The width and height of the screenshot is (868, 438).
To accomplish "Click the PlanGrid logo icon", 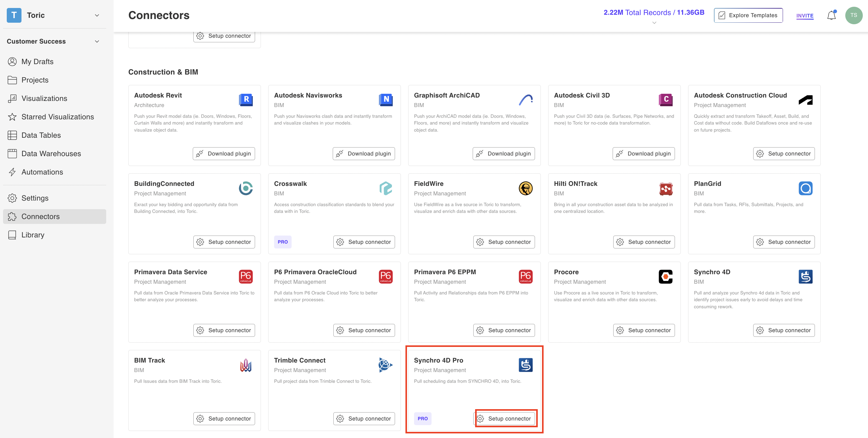I will (805, 188).
